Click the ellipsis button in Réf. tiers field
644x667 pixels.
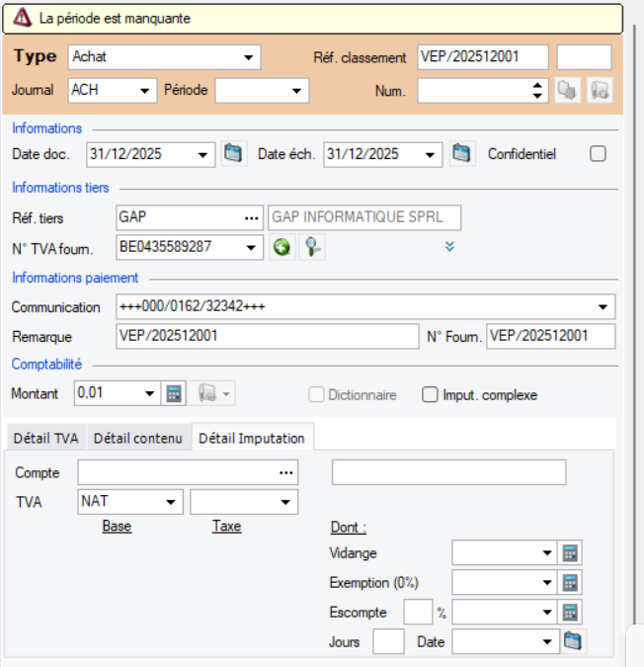(x=251, y=217)
